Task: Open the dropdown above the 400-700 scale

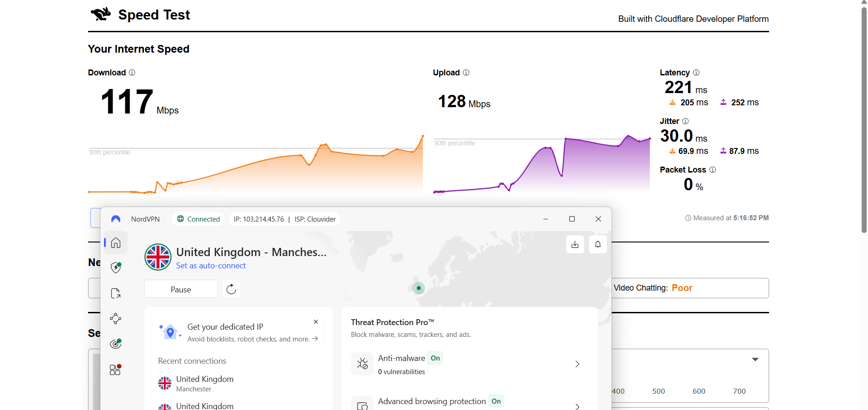Action: [755, 359]
